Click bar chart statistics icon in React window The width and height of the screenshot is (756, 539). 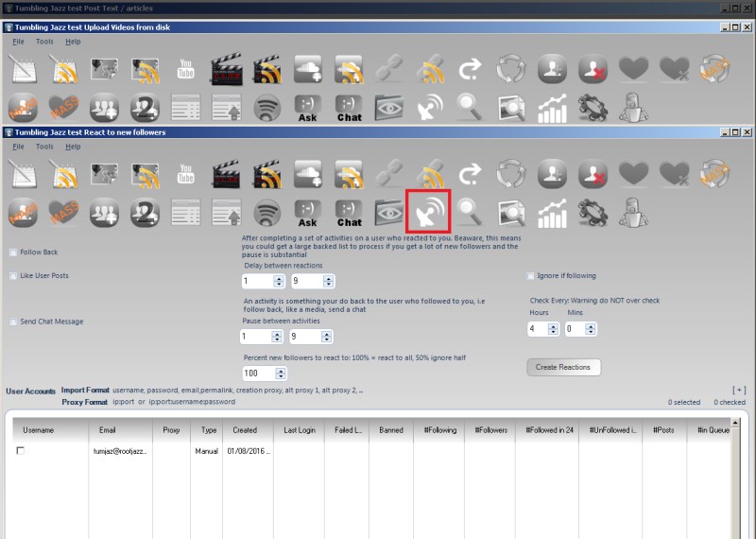click(x=552, y=213)
